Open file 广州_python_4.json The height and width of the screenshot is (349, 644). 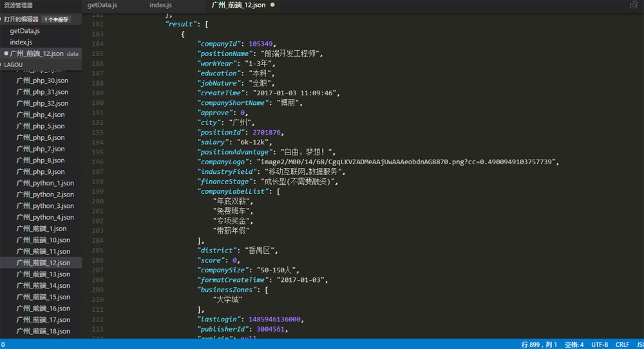click(45, 217)
